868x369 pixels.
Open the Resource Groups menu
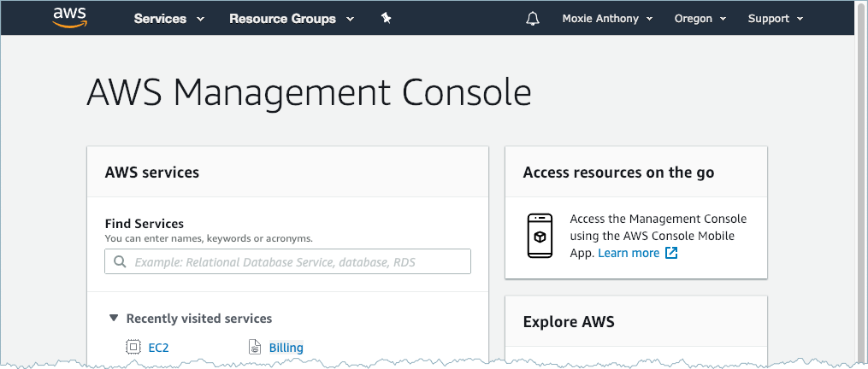coord(292,19)
